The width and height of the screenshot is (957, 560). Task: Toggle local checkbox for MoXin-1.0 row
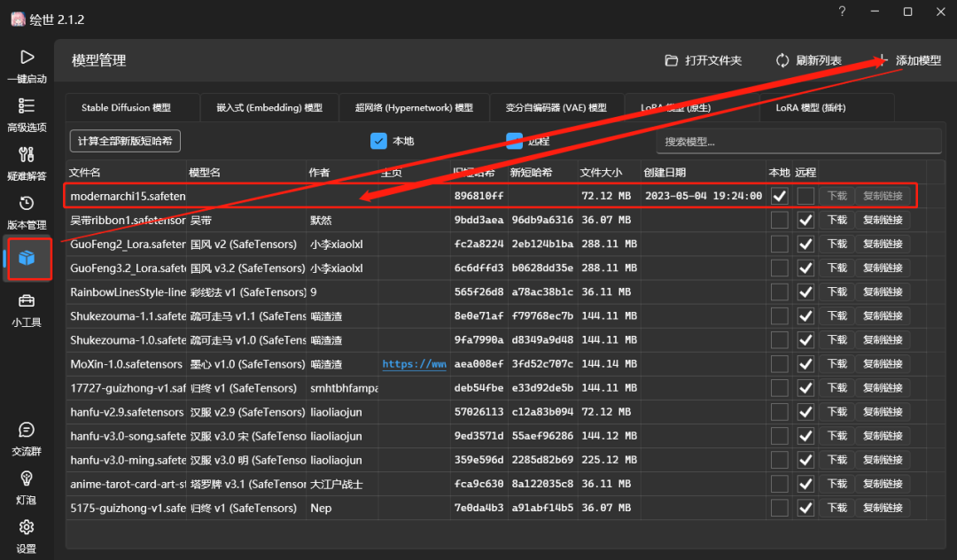click(x=780, y=363)
